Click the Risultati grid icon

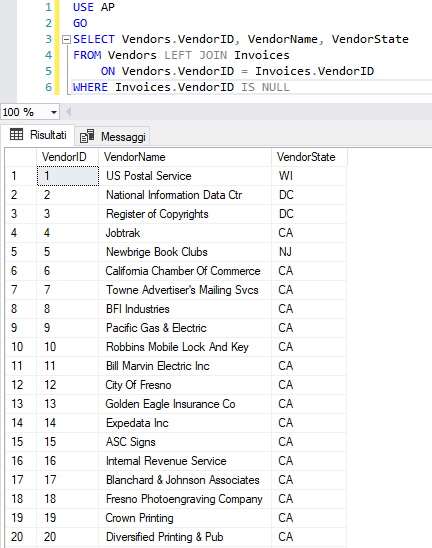pos(16,134)
